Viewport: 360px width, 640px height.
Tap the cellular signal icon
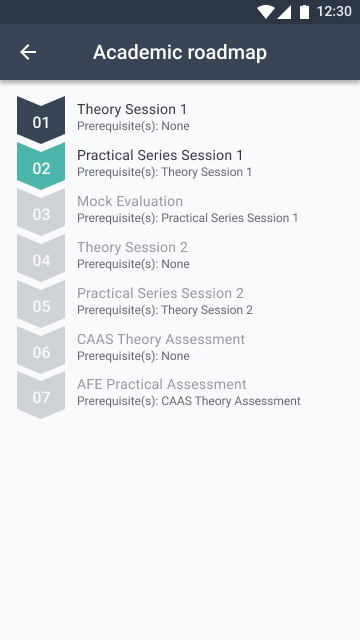pyautogui.click(x=284, y=12)
